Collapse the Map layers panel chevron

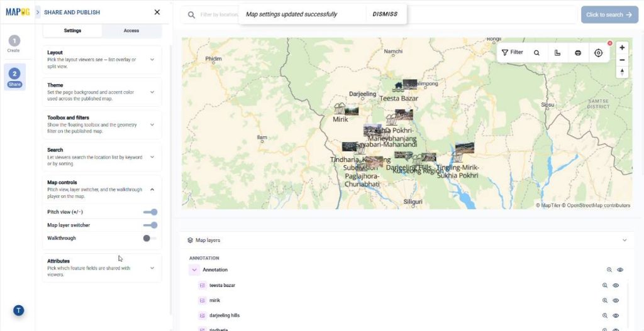(625, 241)
